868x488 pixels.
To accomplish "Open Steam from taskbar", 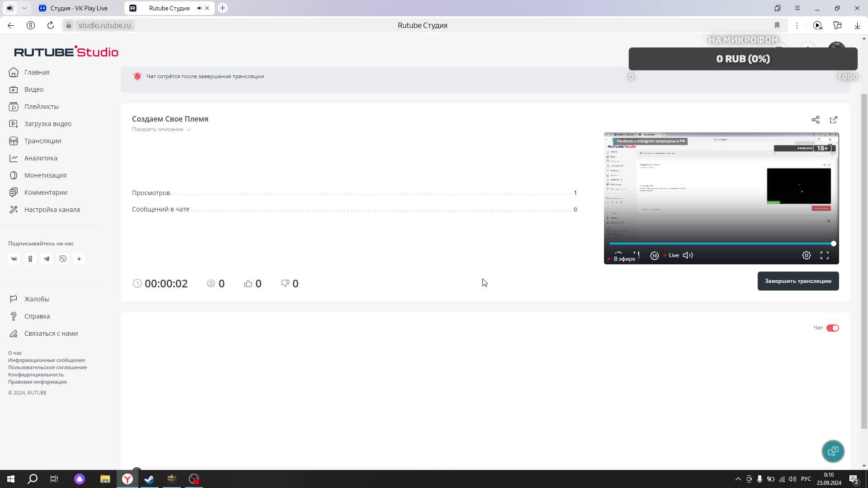I will coord(149,479).
